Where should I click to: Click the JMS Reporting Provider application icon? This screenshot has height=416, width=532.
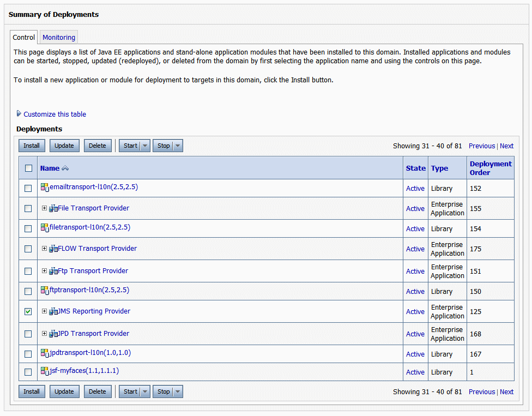(x=53, y=311)
